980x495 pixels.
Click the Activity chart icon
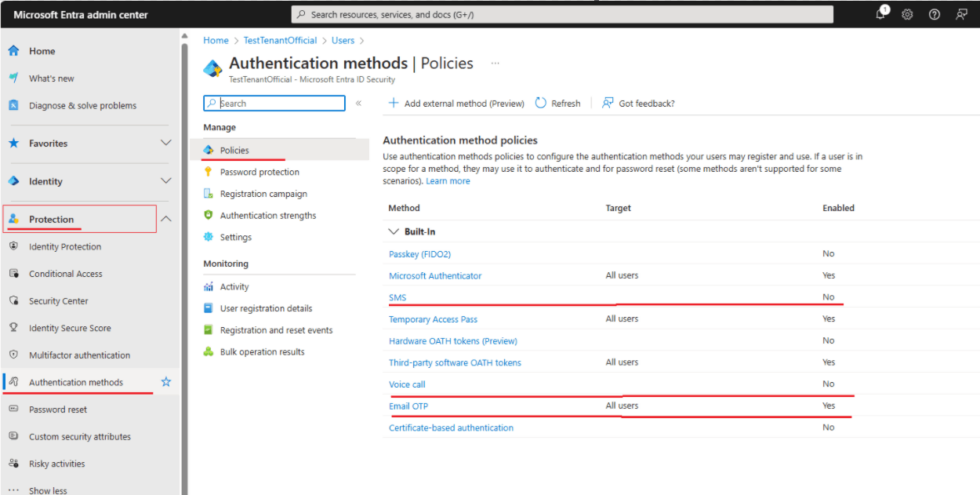(x=209, y=287)
